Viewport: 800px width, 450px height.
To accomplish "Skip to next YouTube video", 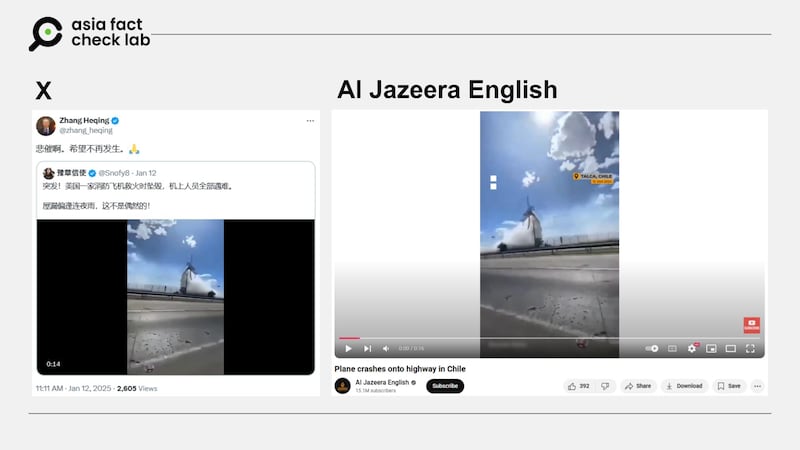I will 367,348.
